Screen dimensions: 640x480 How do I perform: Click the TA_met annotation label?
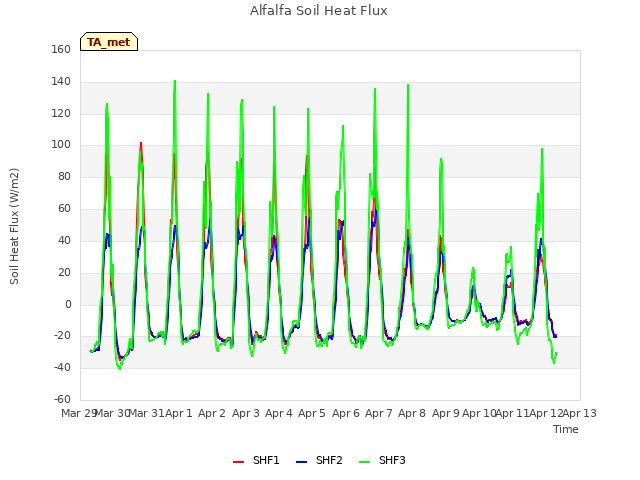click(109, 42)
